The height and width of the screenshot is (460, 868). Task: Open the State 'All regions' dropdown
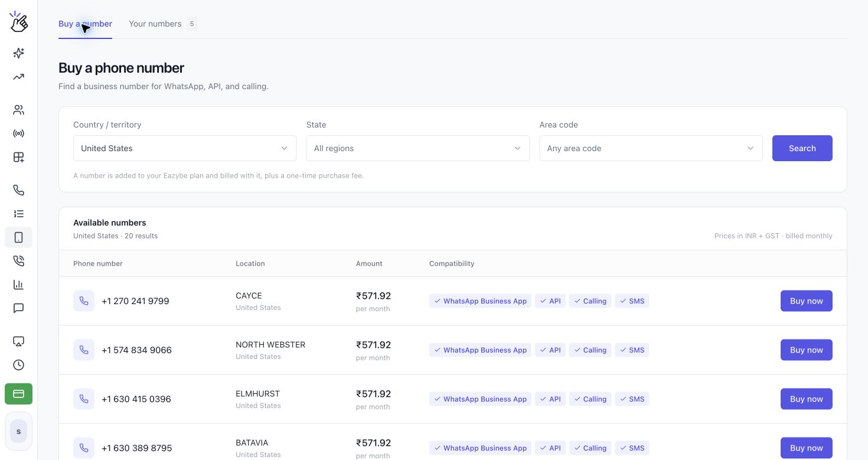point(418,148)
